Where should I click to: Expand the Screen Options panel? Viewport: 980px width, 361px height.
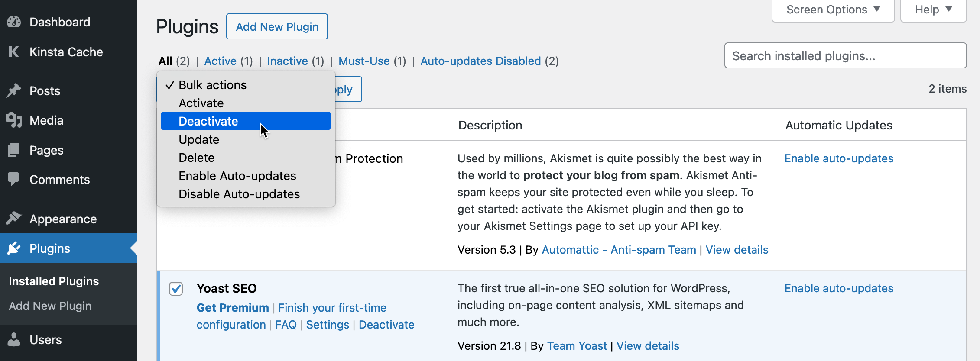(x=833, y=10)
